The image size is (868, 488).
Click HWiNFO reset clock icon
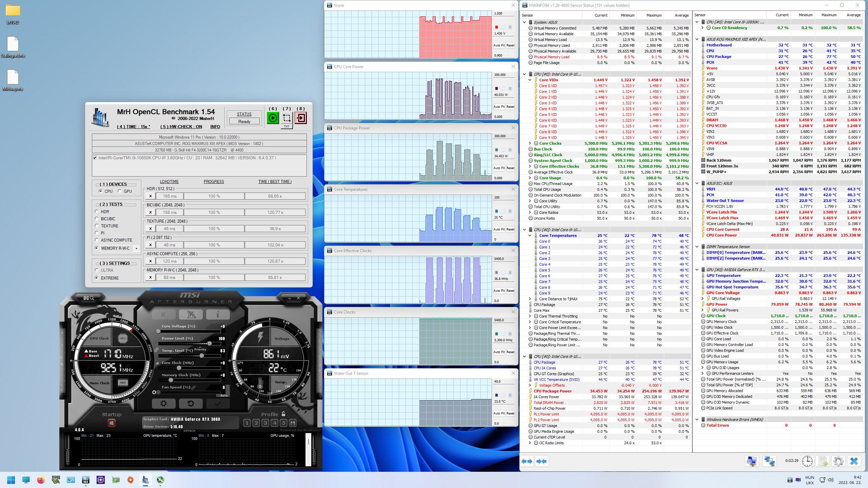click(807, 461)
